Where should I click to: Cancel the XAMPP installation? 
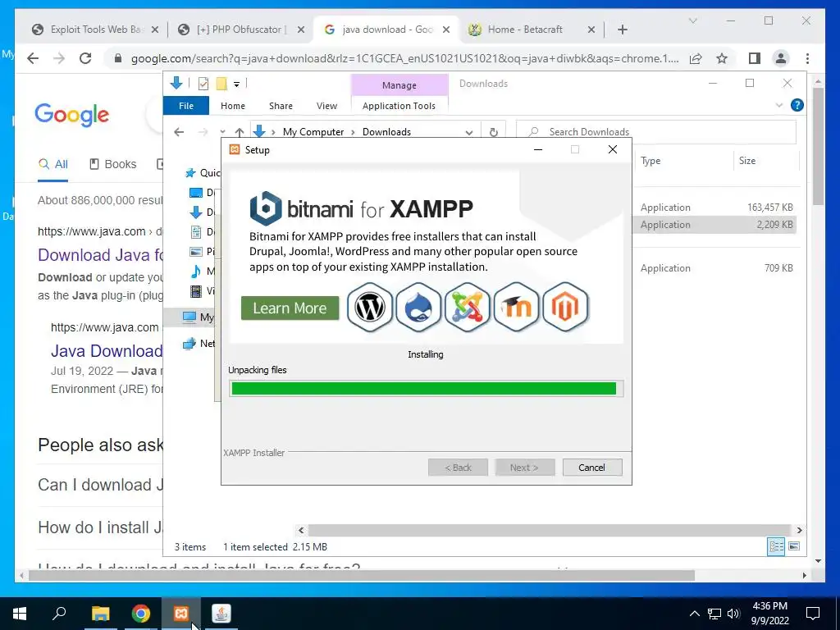pyautogui.click(x=592, y=467)
